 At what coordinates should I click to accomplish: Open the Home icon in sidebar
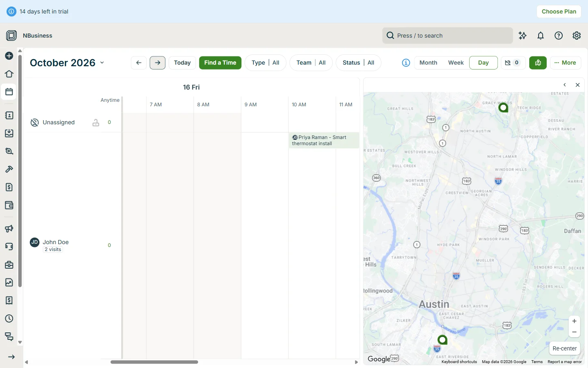point(9,74)
